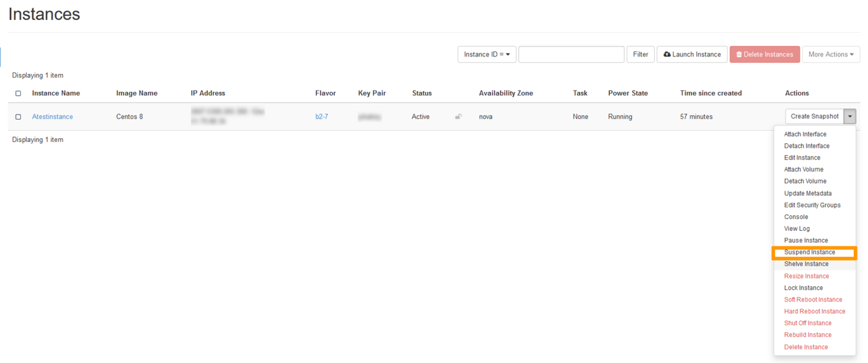Select Console from the actions menu

pyautogui.click(x=796, y=217)
